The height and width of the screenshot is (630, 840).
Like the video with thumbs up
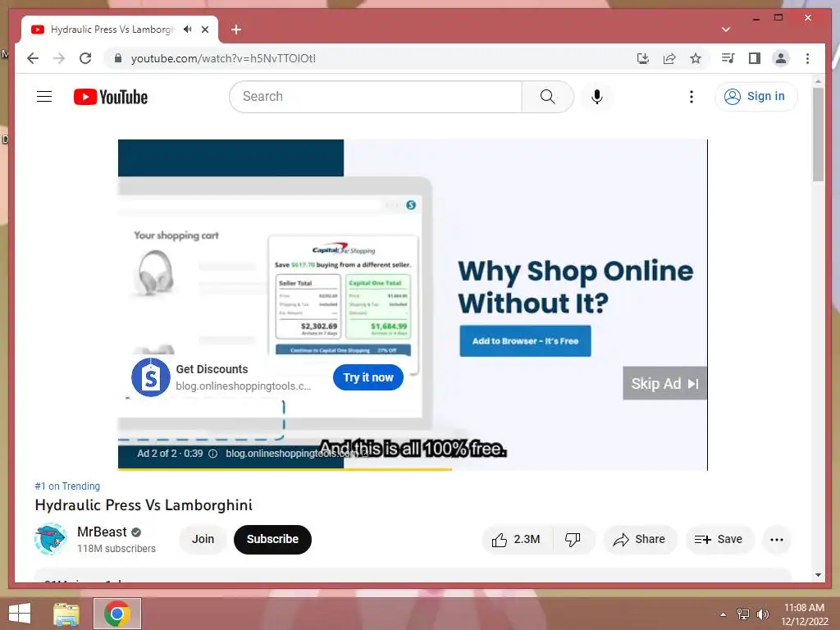(x=517, y=540)
